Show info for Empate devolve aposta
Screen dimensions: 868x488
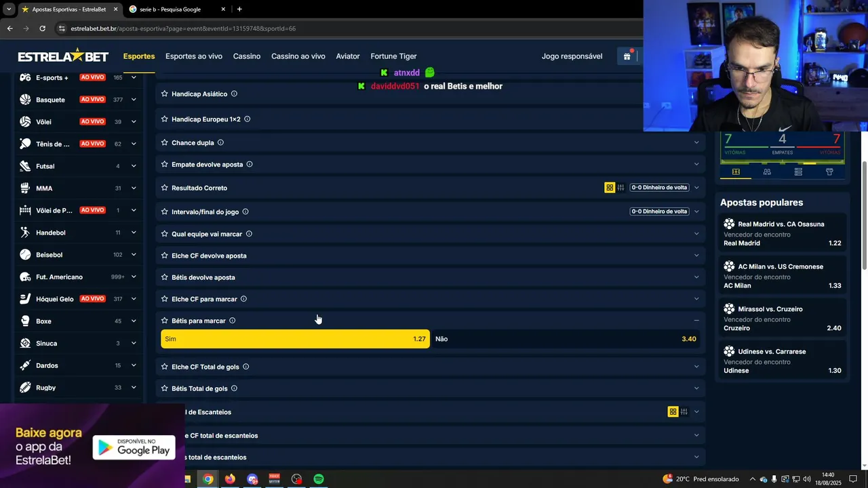coord(250,164)
